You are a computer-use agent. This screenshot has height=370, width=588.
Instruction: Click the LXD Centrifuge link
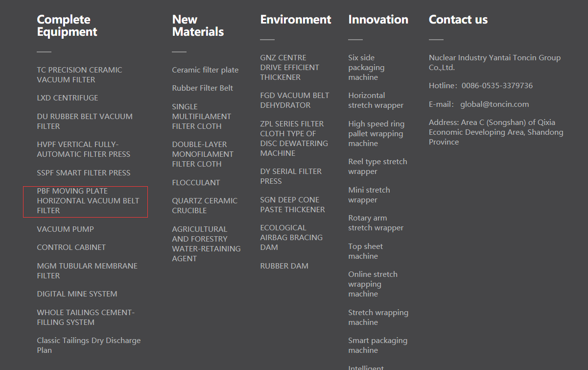coord(68,98)
